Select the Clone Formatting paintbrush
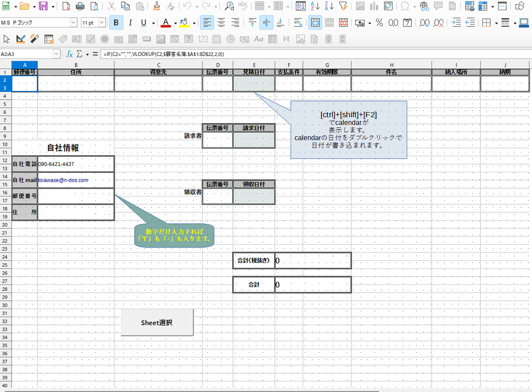Image resolution: width=532 pixels, height=392 pixels. click(156, 6)
